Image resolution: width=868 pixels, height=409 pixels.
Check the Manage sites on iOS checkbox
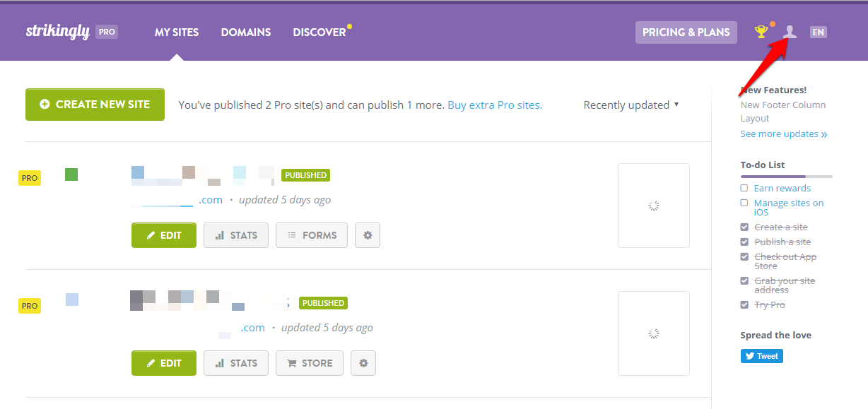(744, 203)
